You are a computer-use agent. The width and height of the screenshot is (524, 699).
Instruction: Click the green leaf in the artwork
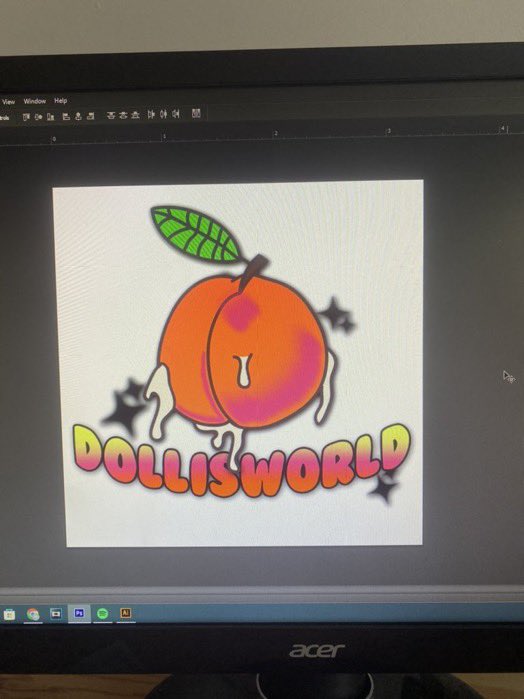(196, 234)
